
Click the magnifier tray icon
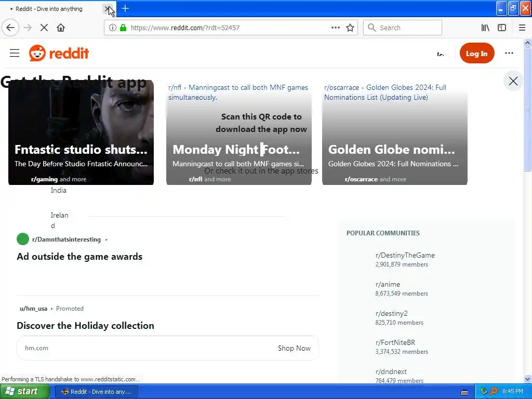pyautogui.click(x=494, y=391)
